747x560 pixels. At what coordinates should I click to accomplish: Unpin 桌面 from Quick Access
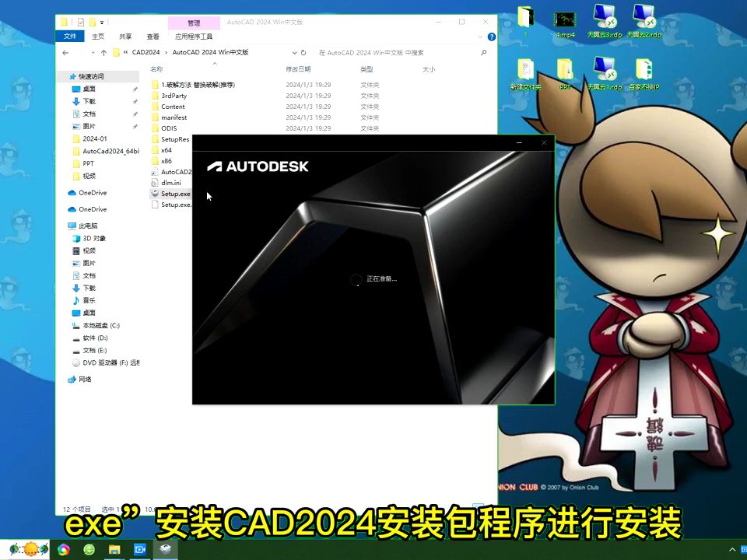pyautogui.click(x=135, y=88)
